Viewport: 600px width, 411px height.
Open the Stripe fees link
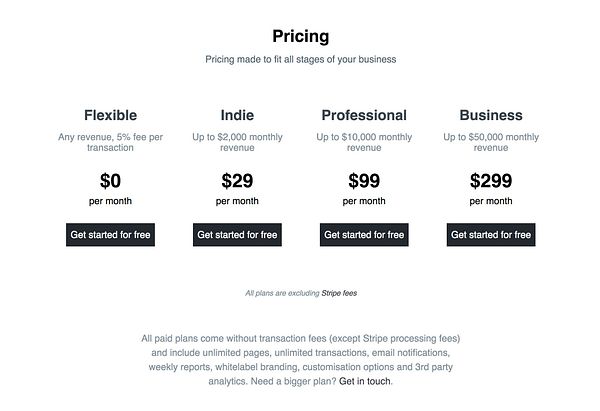(339, 294)
